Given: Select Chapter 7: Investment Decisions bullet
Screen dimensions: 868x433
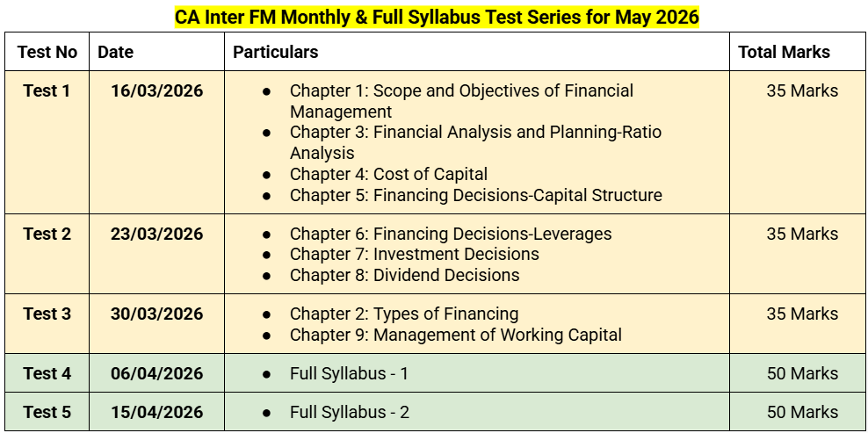Looking at the screenshot, I should pyautogui.click(x=415, y=254).
